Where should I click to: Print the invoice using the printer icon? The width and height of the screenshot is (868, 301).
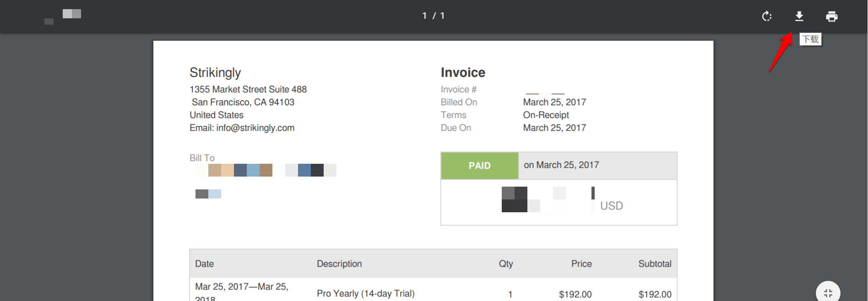pyautogui.click(x=832, y=16)
